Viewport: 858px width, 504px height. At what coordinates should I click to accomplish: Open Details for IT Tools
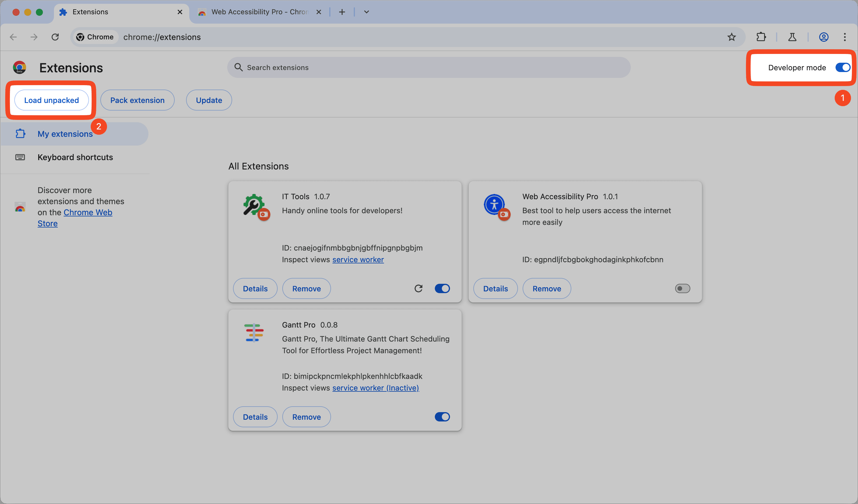point(255,288)
